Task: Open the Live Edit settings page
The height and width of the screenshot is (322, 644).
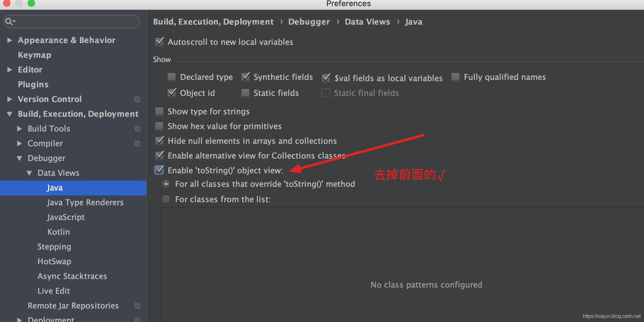Action: [x=53, y=291]
